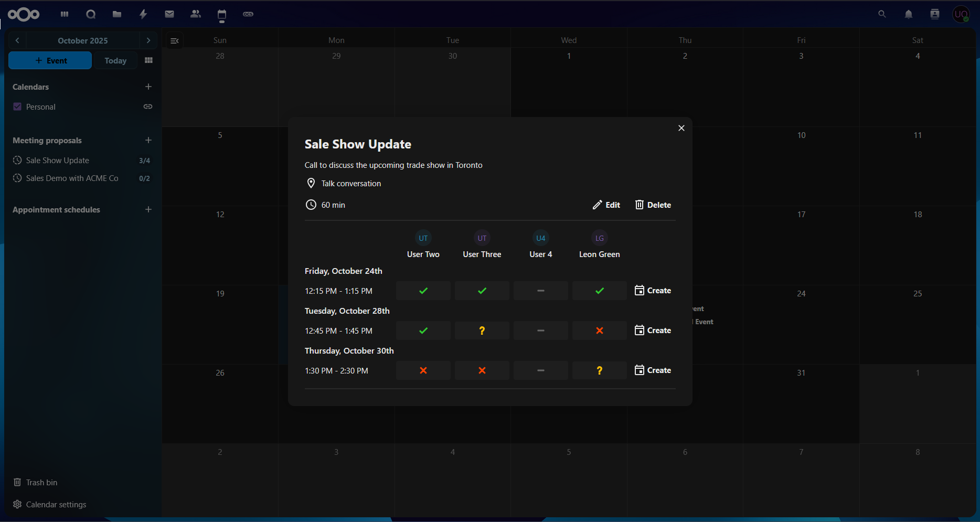The width and height of the screenshot is (980, 522).
Task: Open the Contacts menu beside the avatar
Action: point(935,14)
